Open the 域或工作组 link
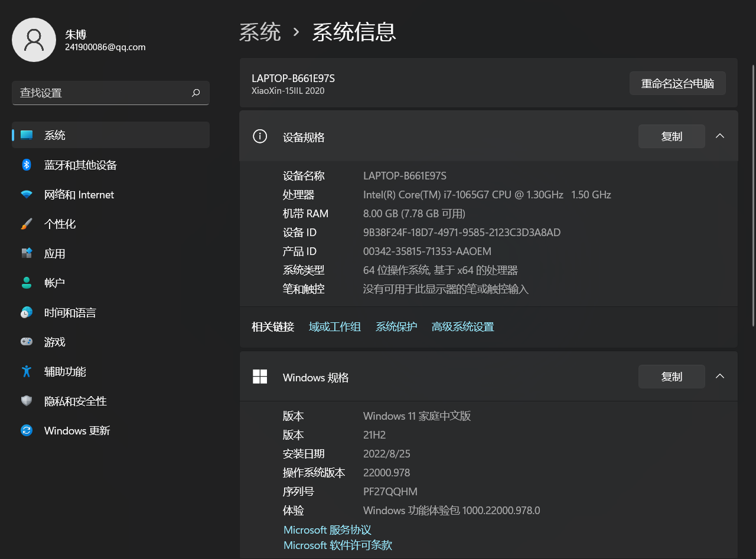Screen dimensions: 756x559 point(335,326)
